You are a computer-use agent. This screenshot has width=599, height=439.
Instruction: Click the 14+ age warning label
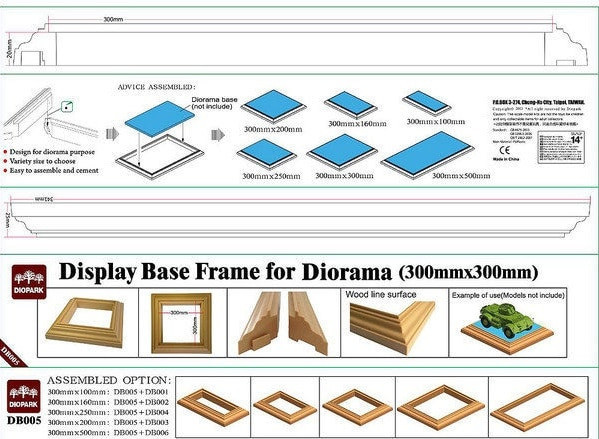point(561,147)
